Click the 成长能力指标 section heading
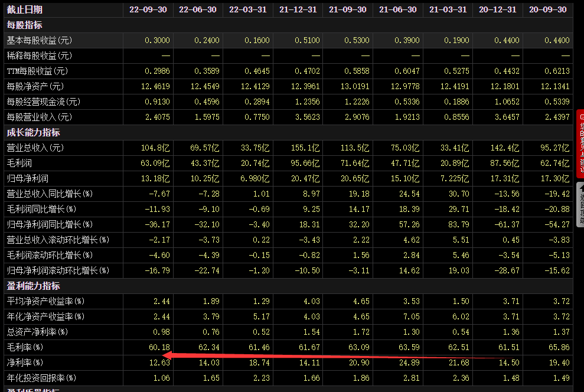 (34, 132)
